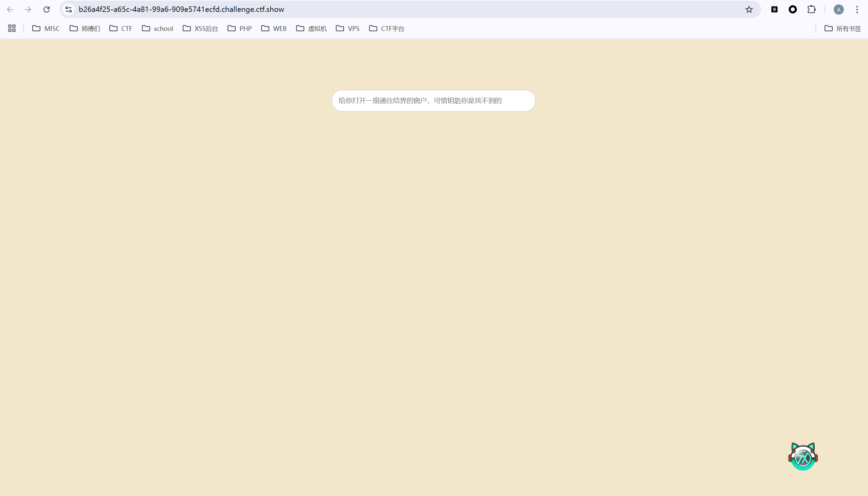868x496 pixels.
Task: Reload the current page
Action: (x=46, y=9)
